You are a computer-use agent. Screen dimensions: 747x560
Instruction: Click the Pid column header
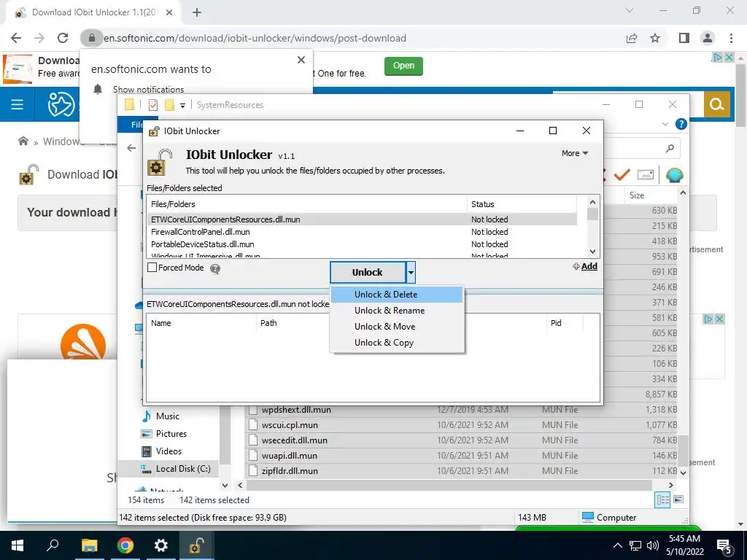(565, 323)
